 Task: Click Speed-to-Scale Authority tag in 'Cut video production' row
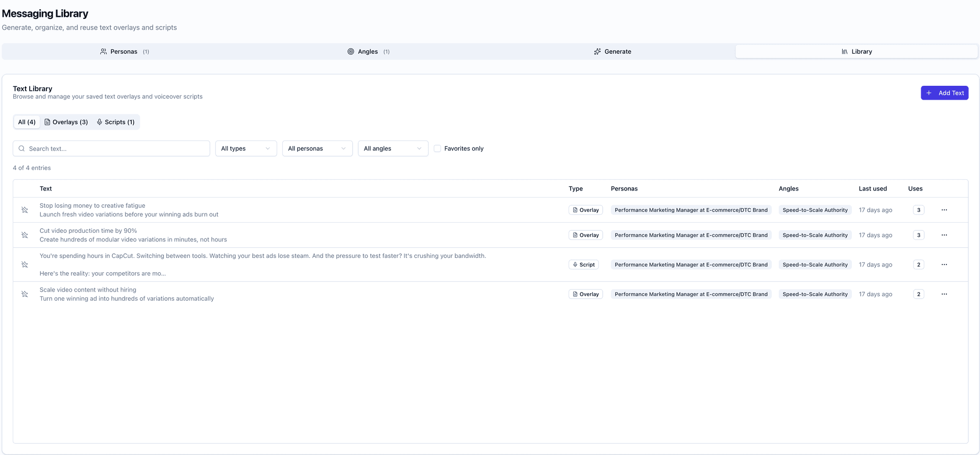click(815, 235)
